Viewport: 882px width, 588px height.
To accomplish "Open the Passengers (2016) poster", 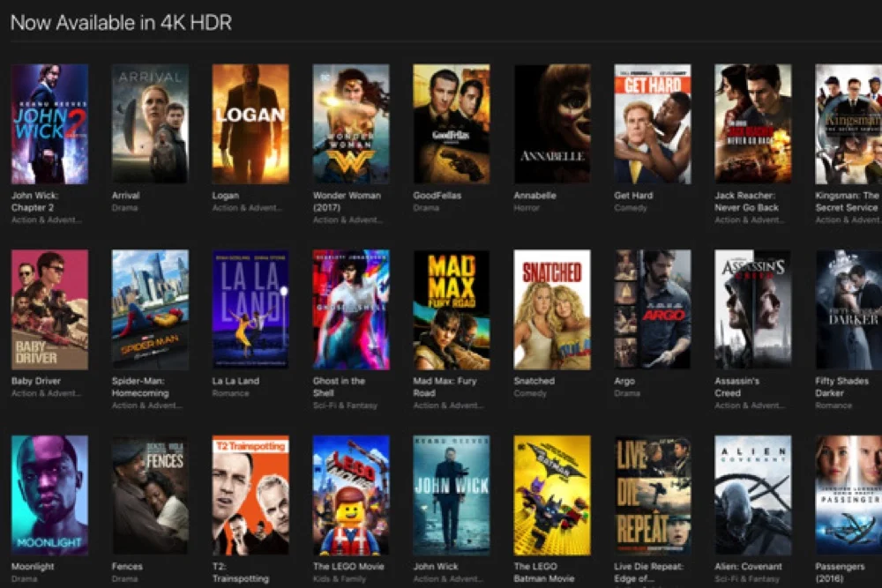I will click(848, 495).
